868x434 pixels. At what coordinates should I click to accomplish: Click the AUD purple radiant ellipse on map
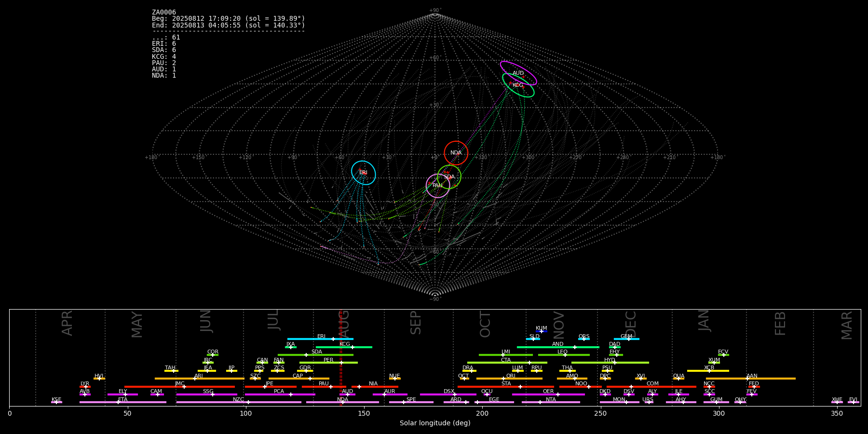(518, 73)
